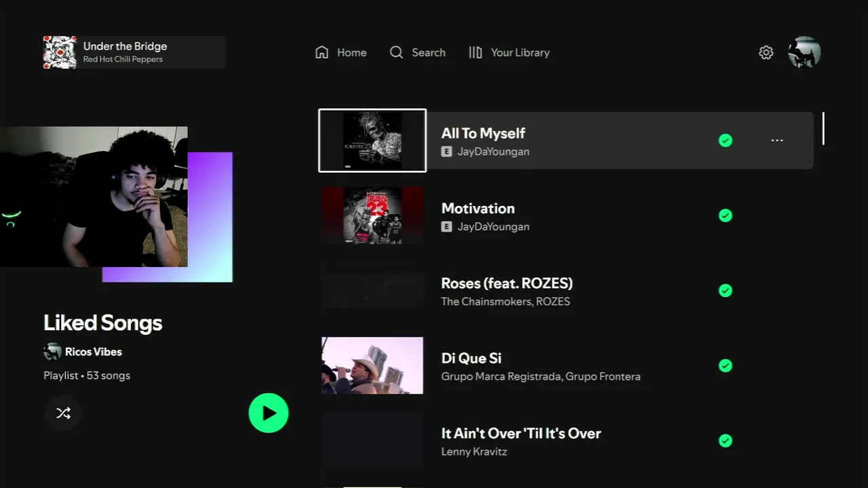Toggle liked checkmark for Roses (feat. ROZES)
This screenshot has width=868, height=488.
pyautogui.click(x=726, y=290)
